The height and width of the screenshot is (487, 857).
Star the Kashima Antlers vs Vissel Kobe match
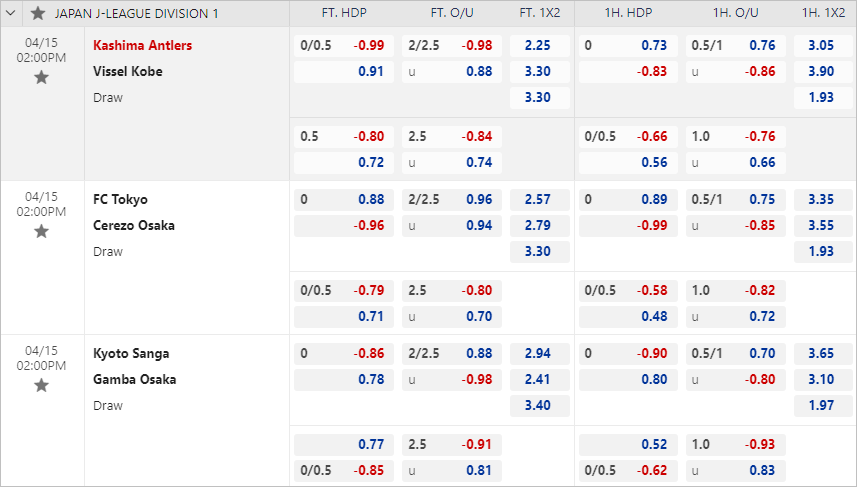point(42,78)
